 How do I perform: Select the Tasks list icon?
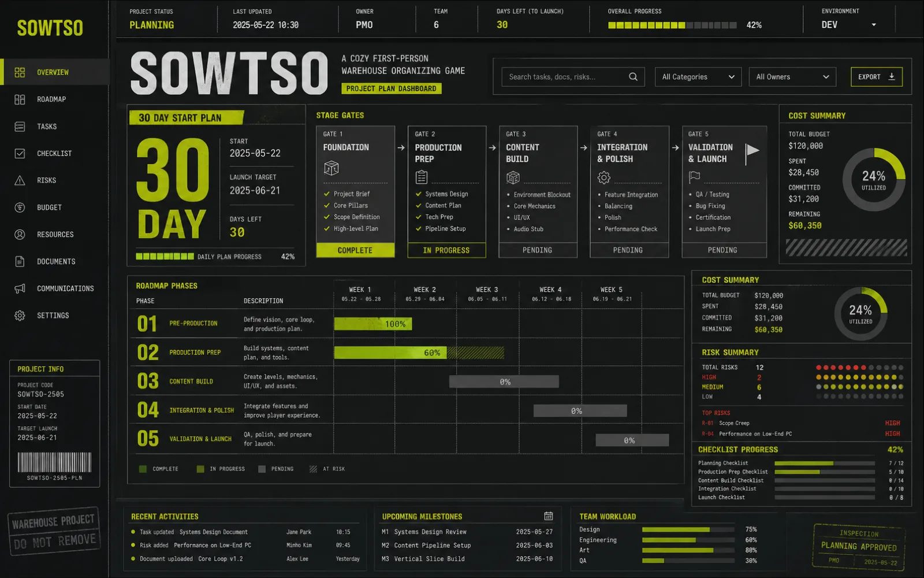[20, 127]
